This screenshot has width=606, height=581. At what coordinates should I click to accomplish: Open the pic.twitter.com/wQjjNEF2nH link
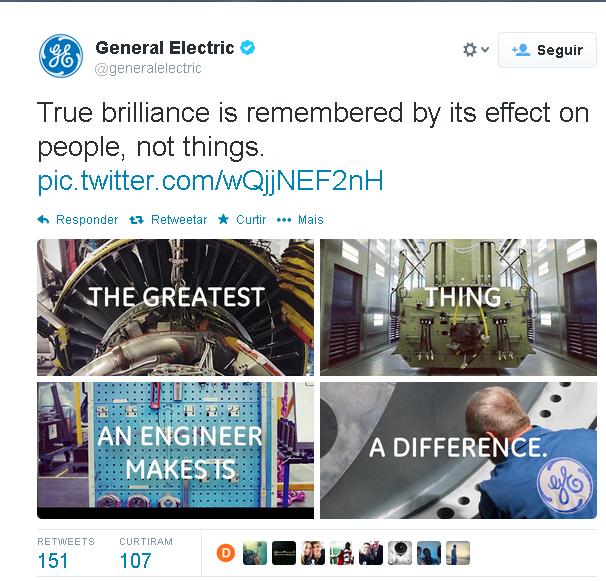click(x=210, y=181)
